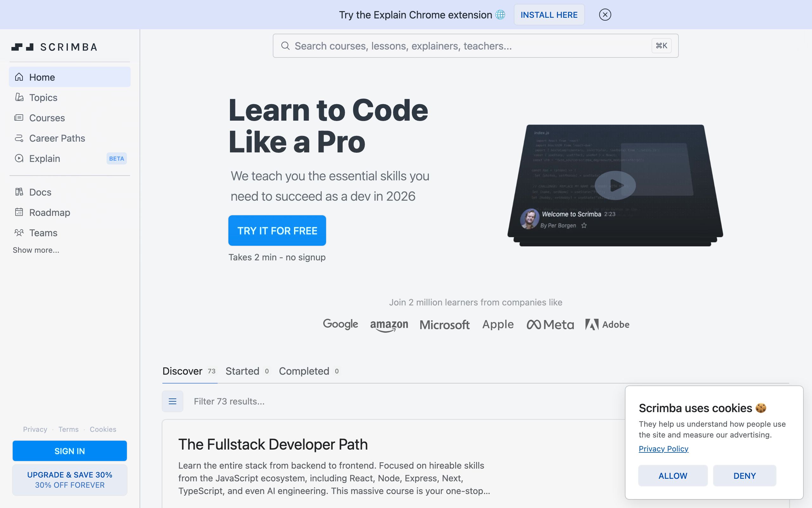Screen dimensions: 812x508
Task: Click the SIGN IN button
Action: pos(70,451)
